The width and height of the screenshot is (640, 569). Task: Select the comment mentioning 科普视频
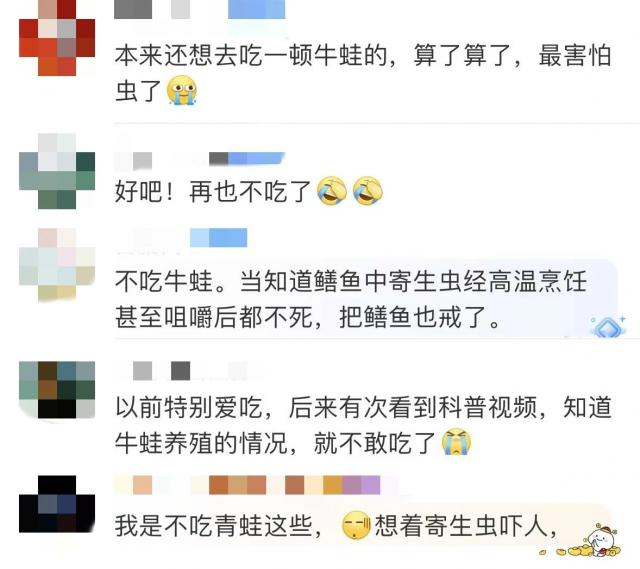(363, 425)
